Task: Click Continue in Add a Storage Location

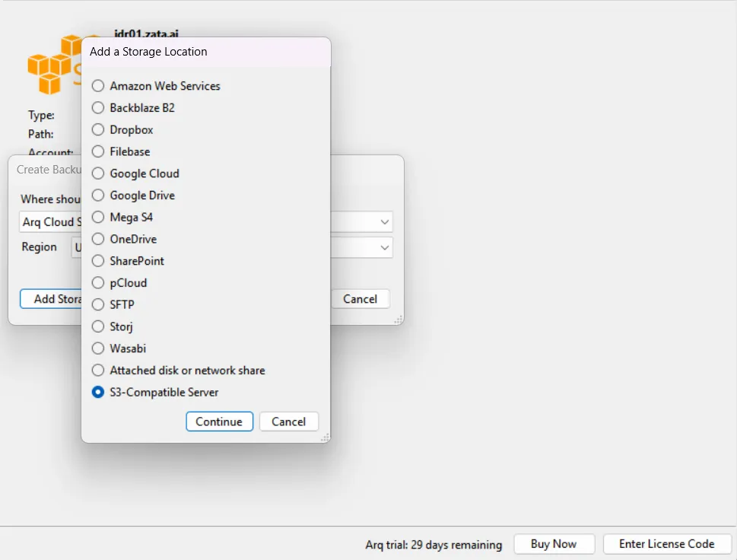Action: [219, 422]
